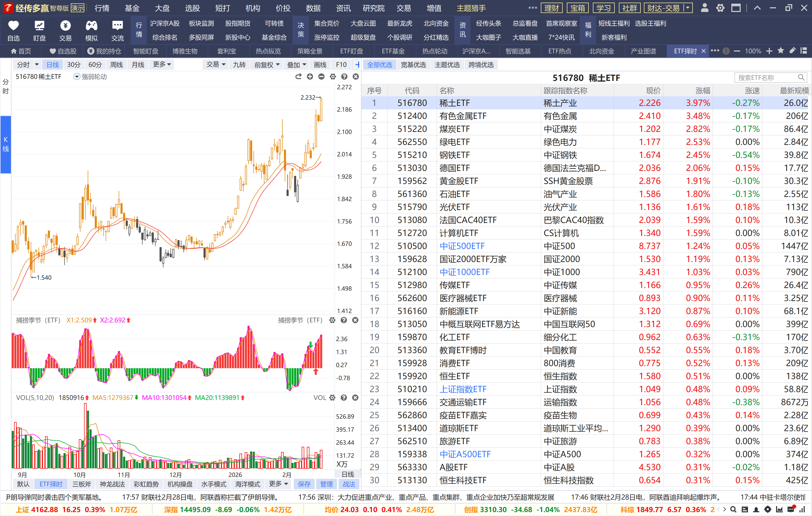This screenshot has width=812, height=516.
Task: Open the 中证500ETF link in the list
Action: pyautogui.click(x=462, y=246)
